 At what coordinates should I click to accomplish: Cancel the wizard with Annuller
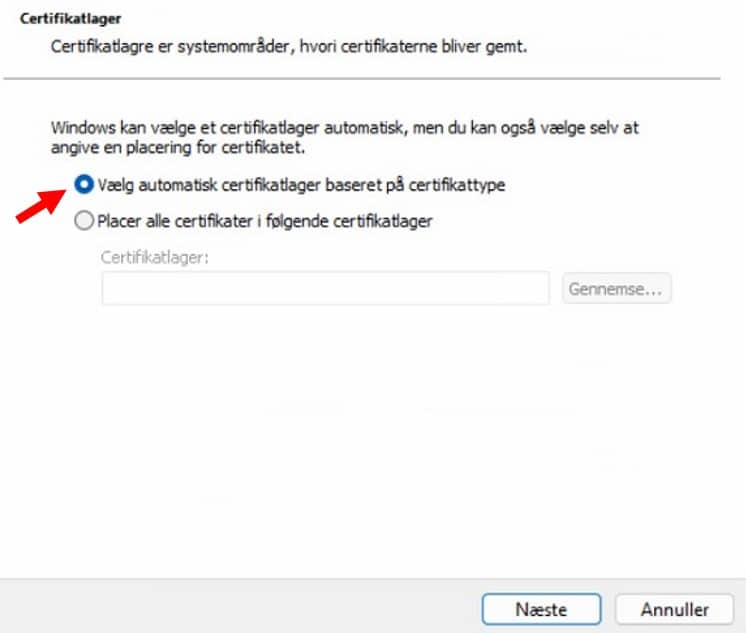(675, 609)
